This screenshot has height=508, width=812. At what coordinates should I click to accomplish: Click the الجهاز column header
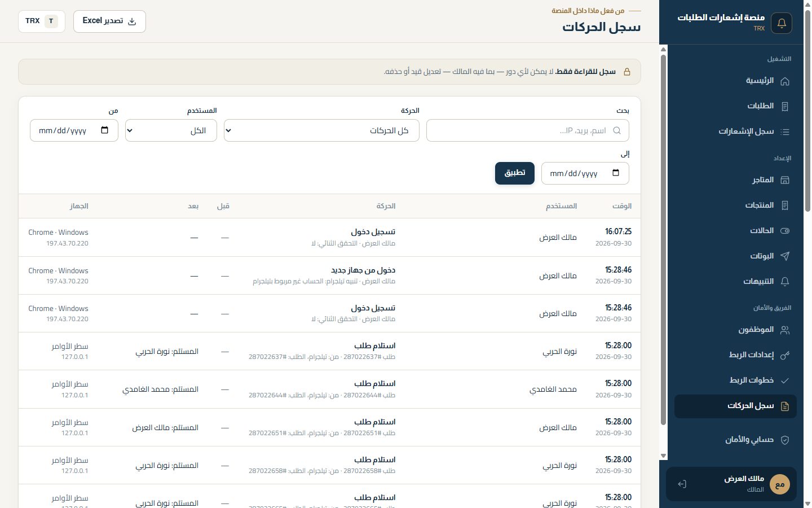click(x=79, y=206)
